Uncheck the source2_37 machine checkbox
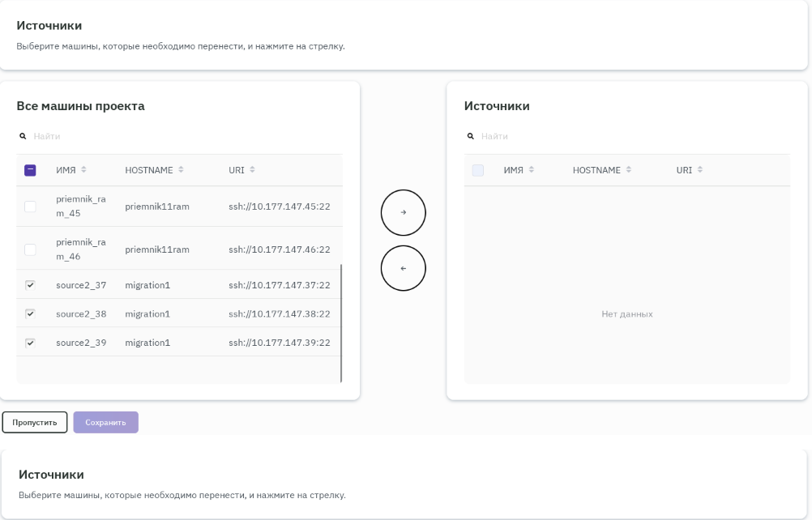 coord(30,285)
